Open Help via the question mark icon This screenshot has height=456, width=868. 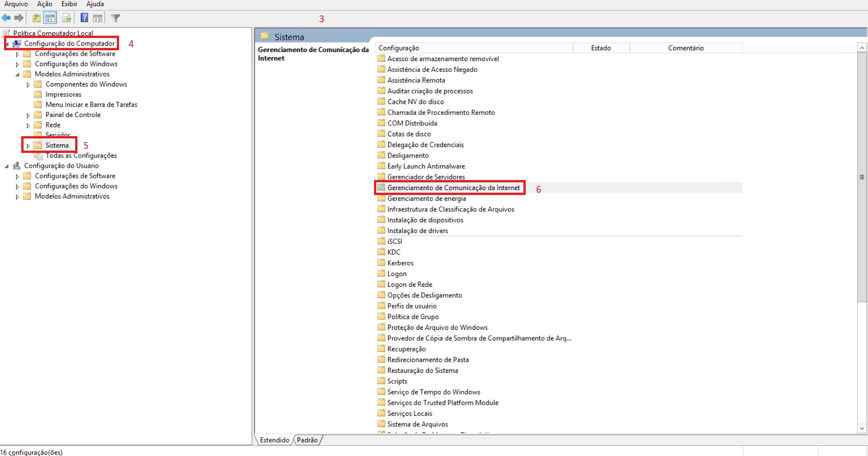(84, 18)
